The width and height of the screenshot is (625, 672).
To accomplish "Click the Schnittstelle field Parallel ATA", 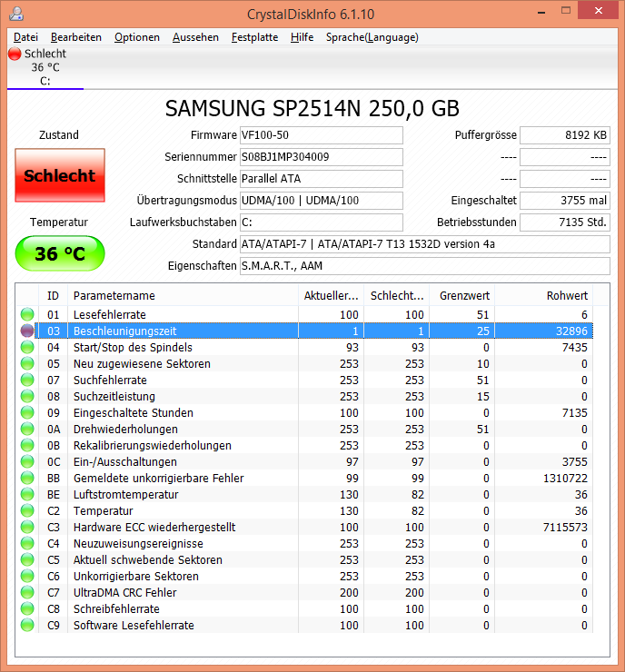I will [x=321, y=179].
